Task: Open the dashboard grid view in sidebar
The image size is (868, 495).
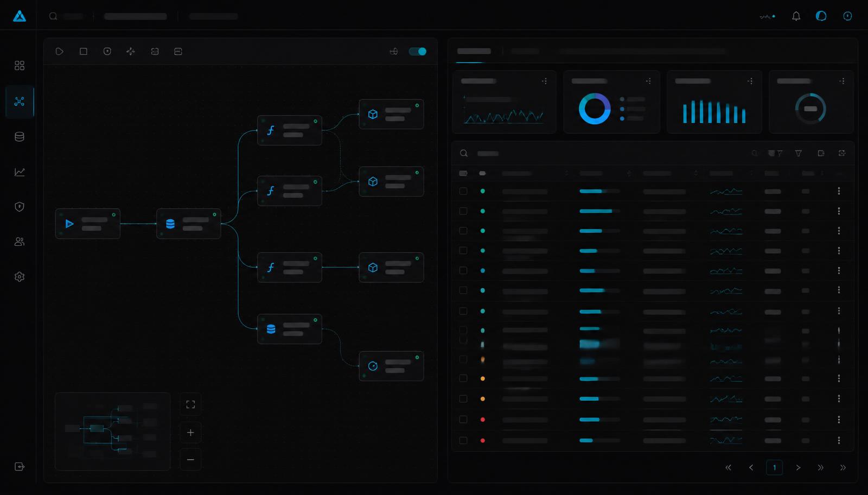Action: pos(20,66)
